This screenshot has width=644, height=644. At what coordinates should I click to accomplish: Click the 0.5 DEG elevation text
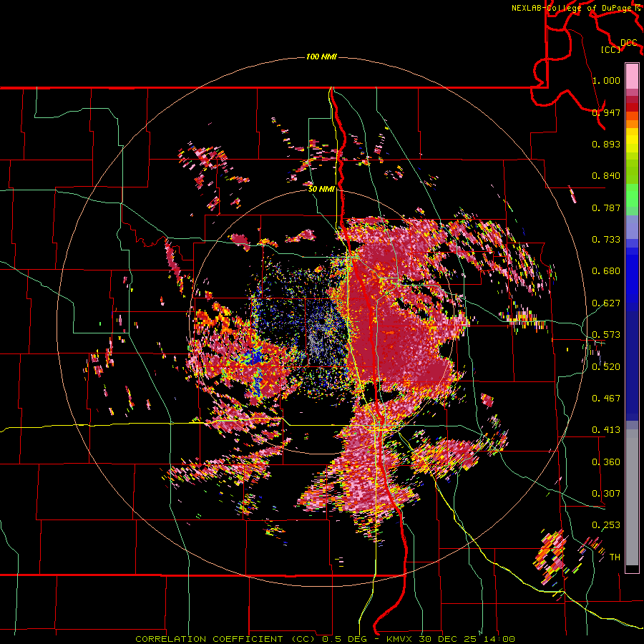tap(346, 639)
